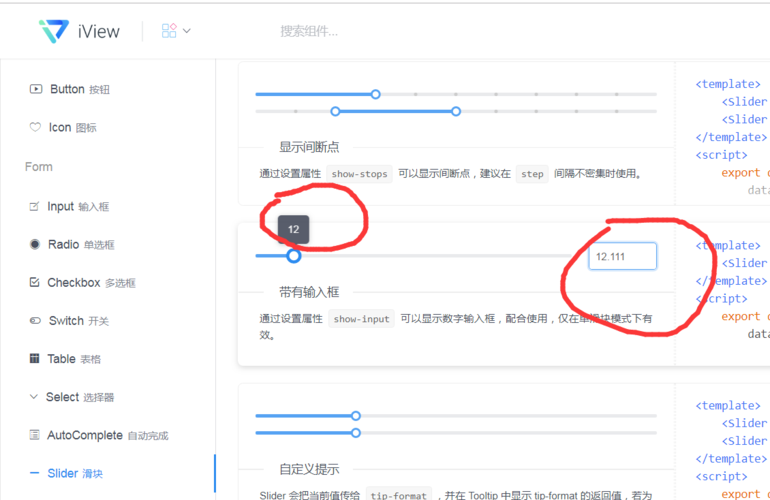This screenshot has width=770, height=500.
Task: Open the grid apps menu icon
Action: pyautogui.click(x=169, y=31)
